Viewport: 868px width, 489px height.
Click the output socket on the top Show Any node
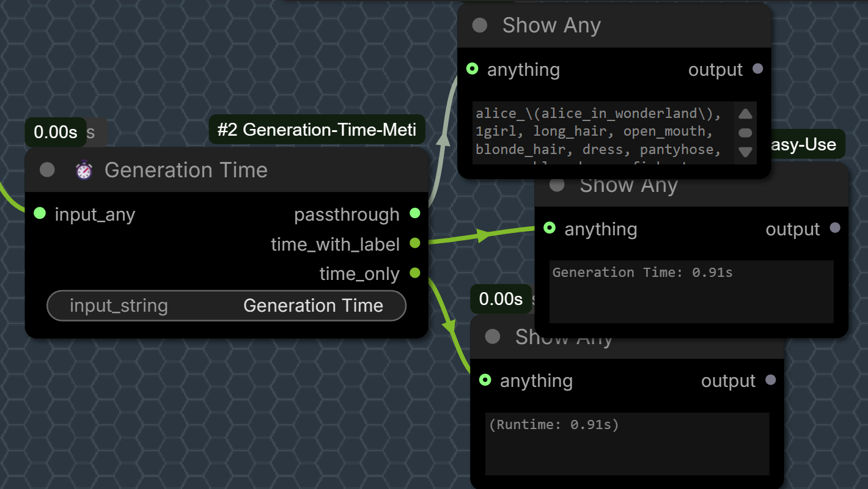(x=758, y=68)
